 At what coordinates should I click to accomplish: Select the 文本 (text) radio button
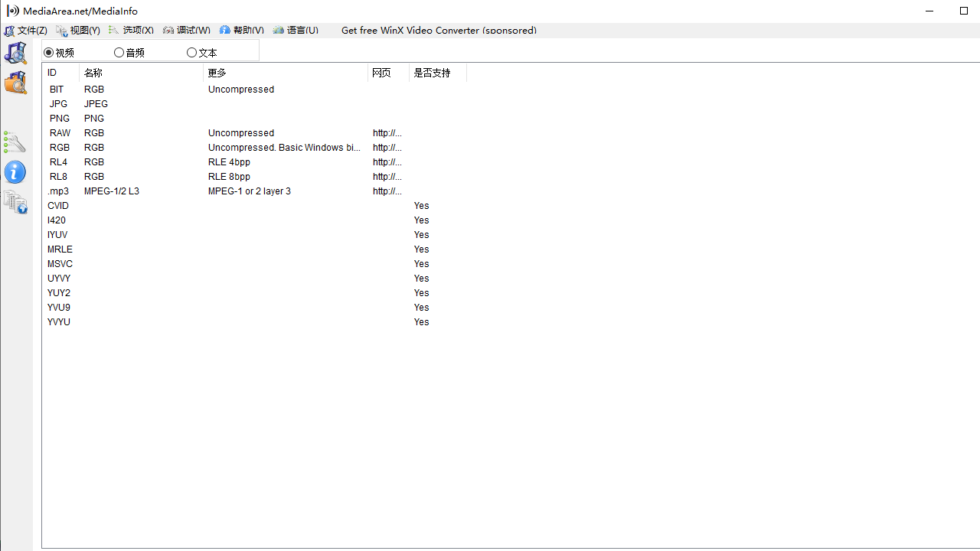pyautogui.click(x=191, y=53)
